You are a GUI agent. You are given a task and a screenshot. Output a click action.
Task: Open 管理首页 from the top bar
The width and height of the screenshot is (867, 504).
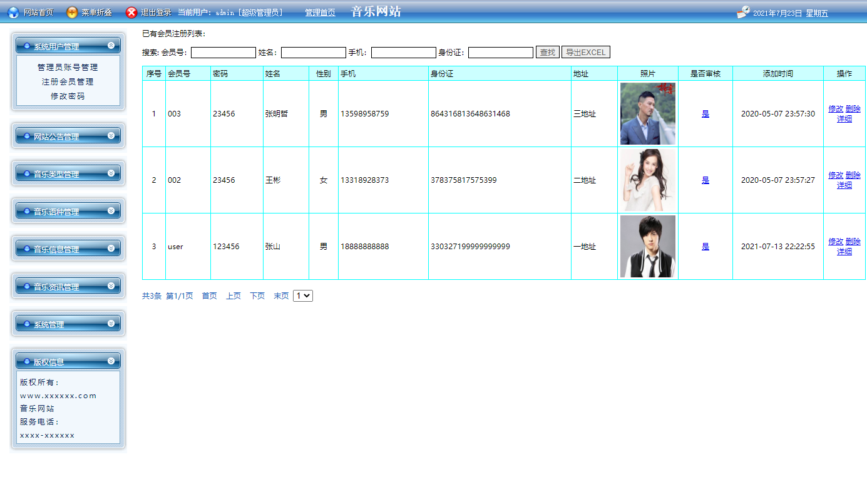pyautogui.click(x=320, y=12)
